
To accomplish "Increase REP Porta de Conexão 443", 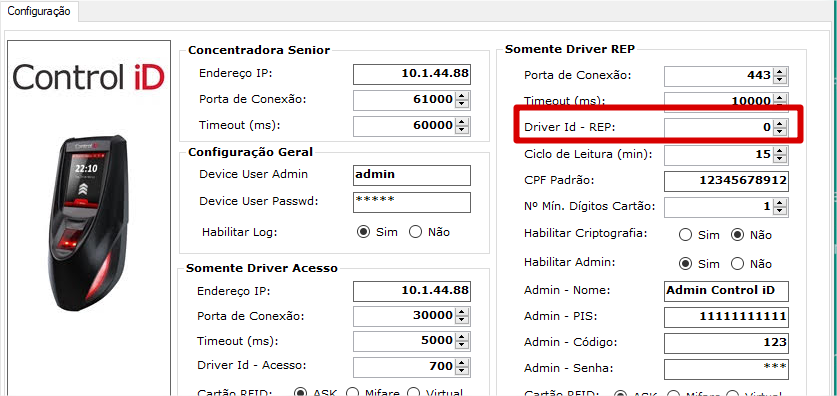I will pyautogui.click(x=781, y=72).
